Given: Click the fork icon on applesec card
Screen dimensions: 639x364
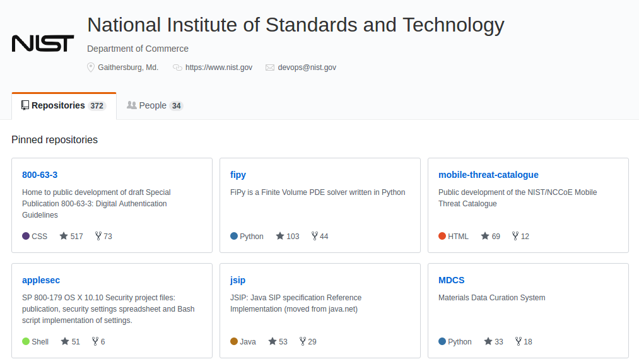Looking at the screenshot, I should pos(95,341).
